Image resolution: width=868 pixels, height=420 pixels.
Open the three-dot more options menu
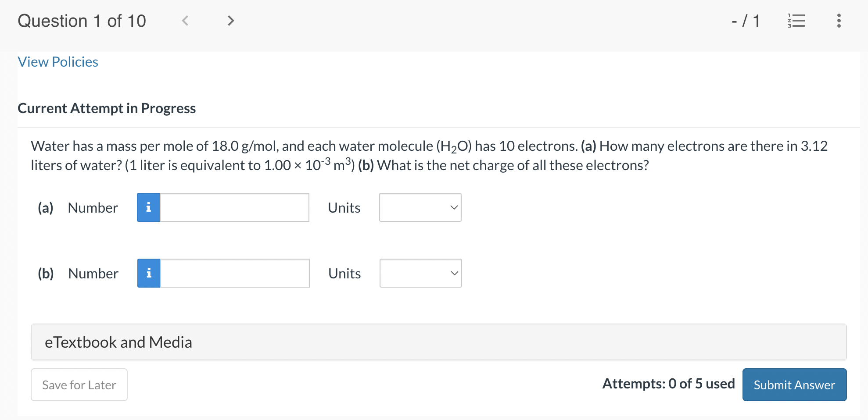tap(839, 21)
